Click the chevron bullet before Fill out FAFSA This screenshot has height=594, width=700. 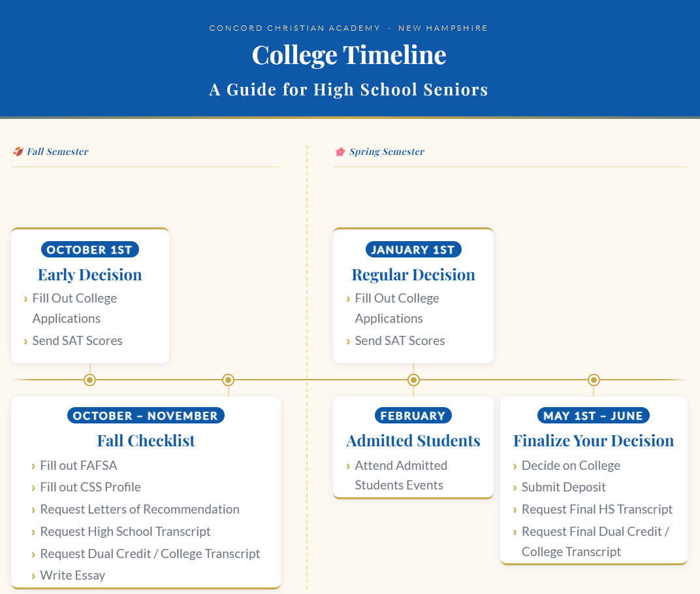[33, 466]
